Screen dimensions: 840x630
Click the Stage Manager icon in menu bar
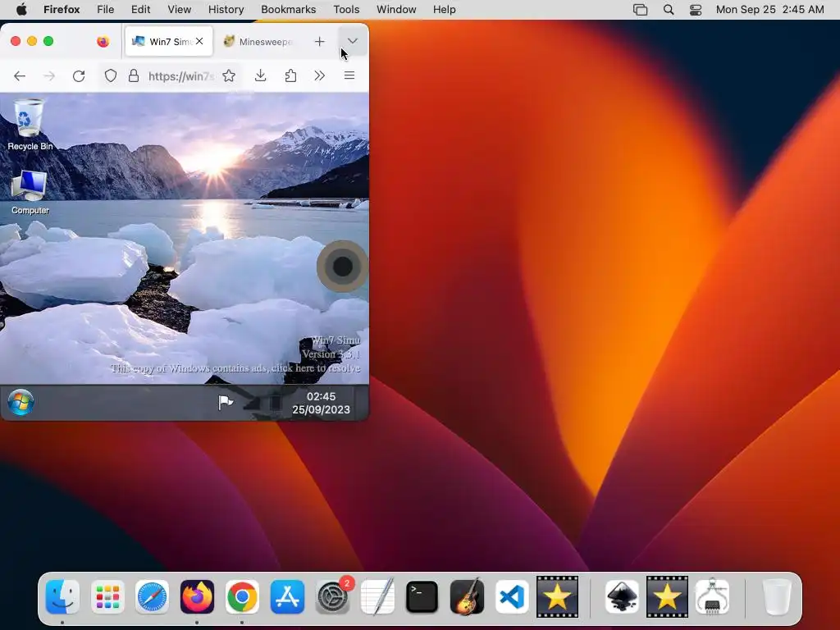click(x=640, y=10)
